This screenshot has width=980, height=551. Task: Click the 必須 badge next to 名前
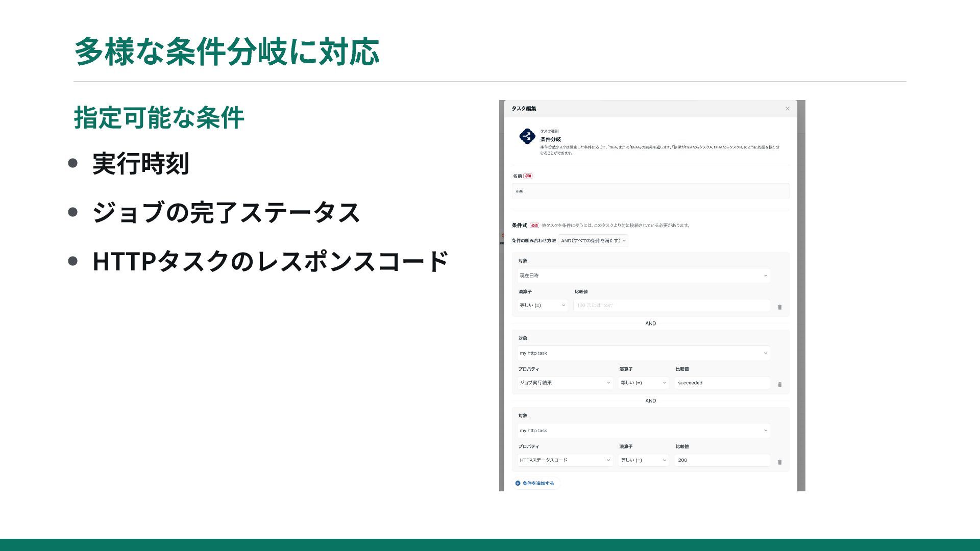[x=528, y=176]
